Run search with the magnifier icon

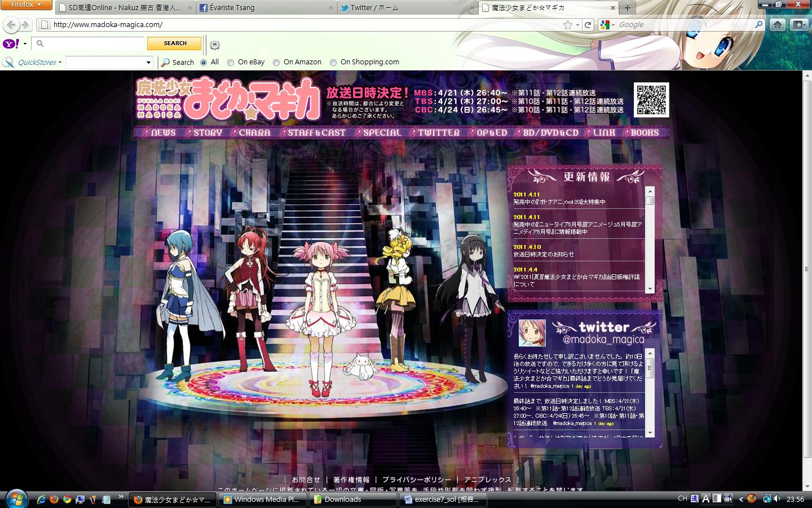(759, 25)
